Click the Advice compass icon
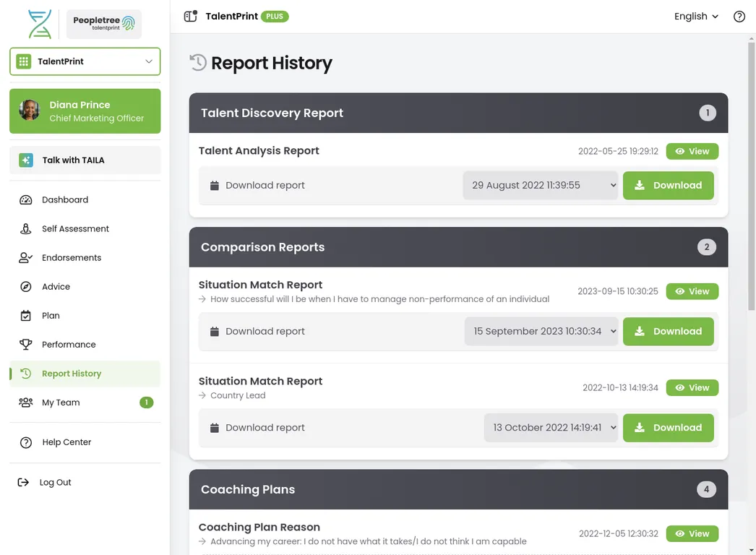 point(25,286)
